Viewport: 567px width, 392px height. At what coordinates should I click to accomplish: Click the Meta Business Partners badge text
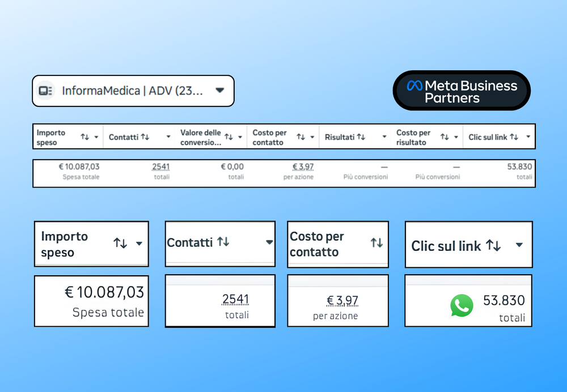(471, 92)
